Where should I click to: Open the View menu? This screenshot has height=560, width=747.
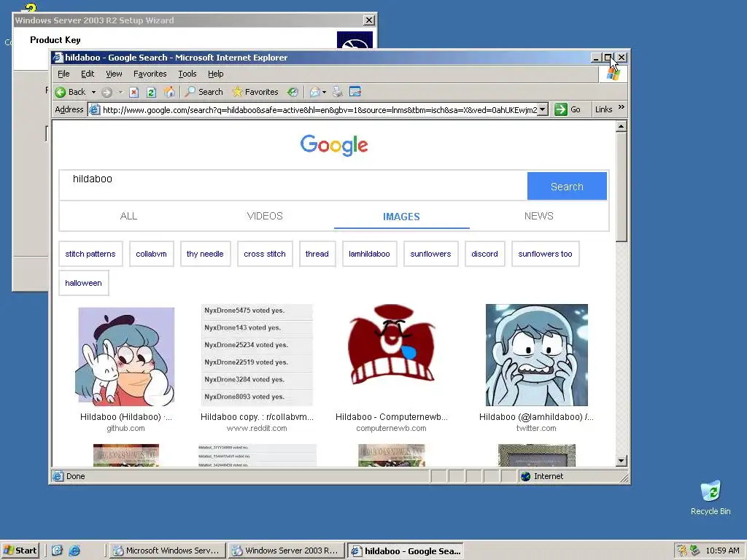(114, 74)
